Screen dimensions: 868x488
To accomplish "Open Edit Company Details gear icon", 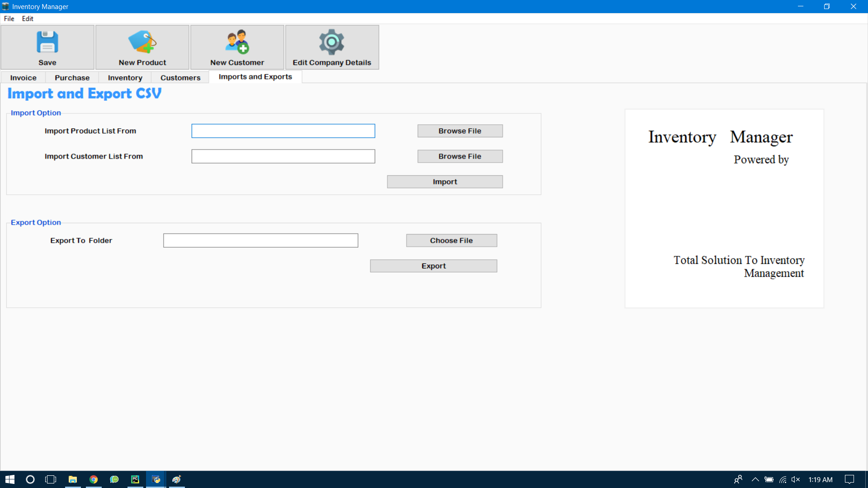I will [332, 42].
